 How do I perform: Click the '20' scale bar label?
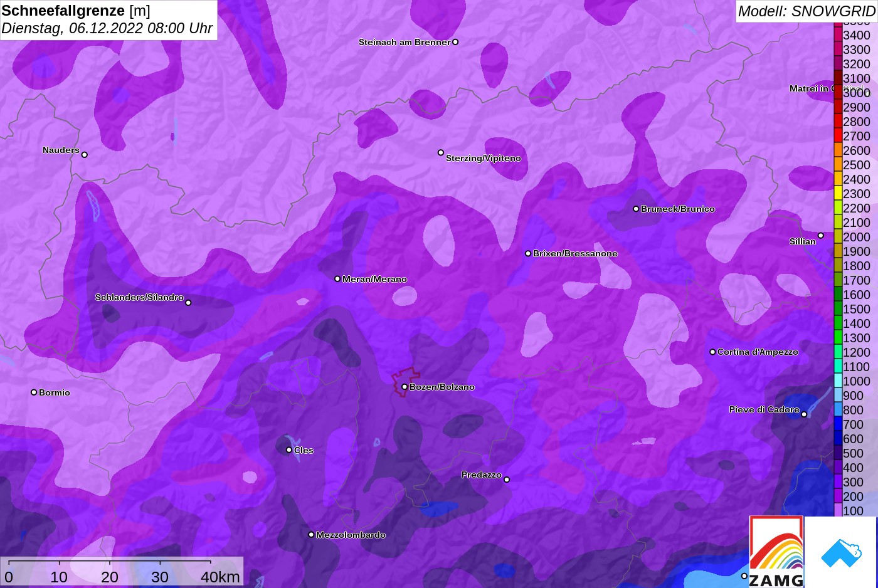coord(110,577)
